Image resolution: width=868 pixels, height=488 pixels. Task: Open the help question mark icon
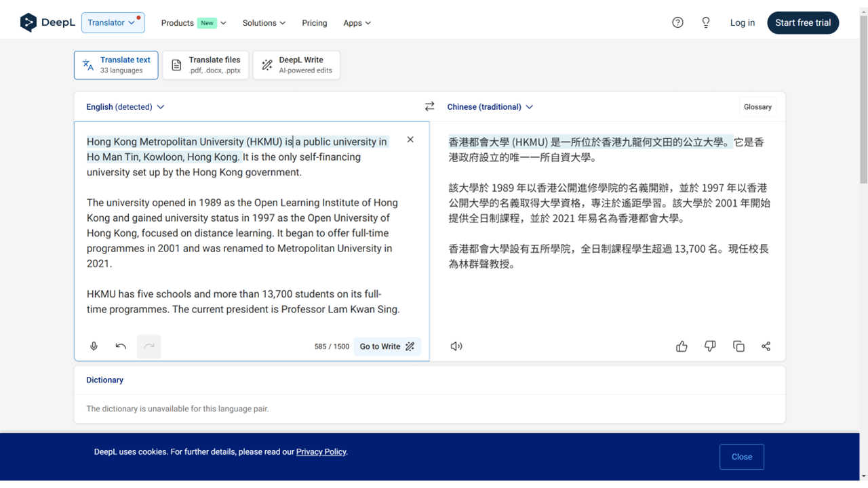tap(677, 22)
